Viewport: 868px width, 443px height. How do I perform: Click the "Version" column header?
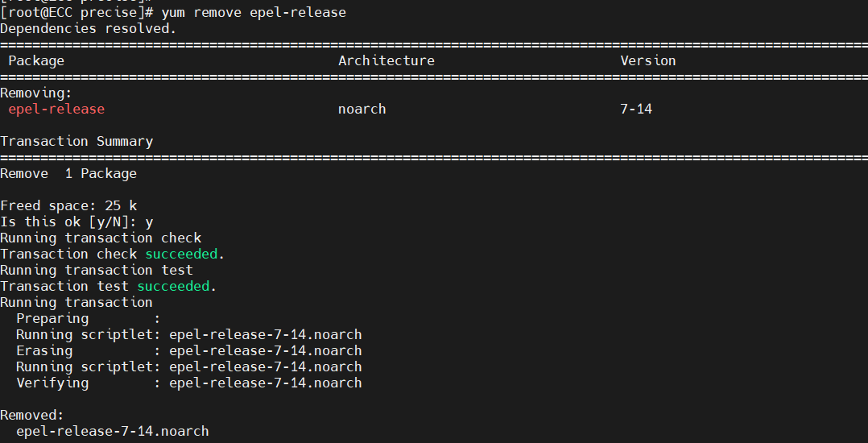pyautogui.click(x=647, y=60)
